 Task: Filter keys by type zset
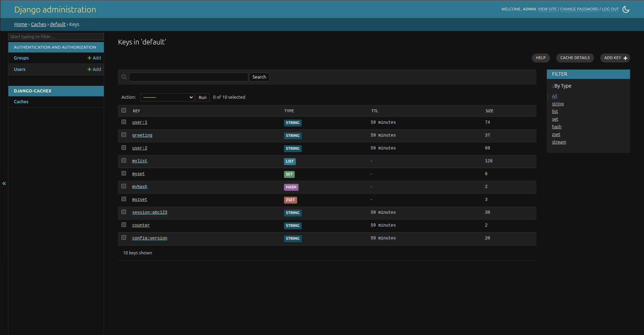556,134
